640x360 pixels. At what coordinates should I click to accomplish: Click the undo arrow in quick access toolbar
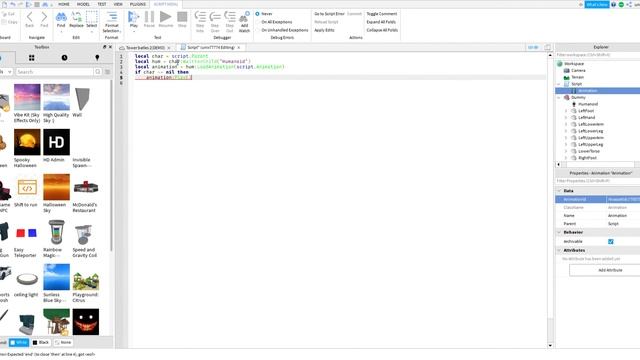coord(13,4)
